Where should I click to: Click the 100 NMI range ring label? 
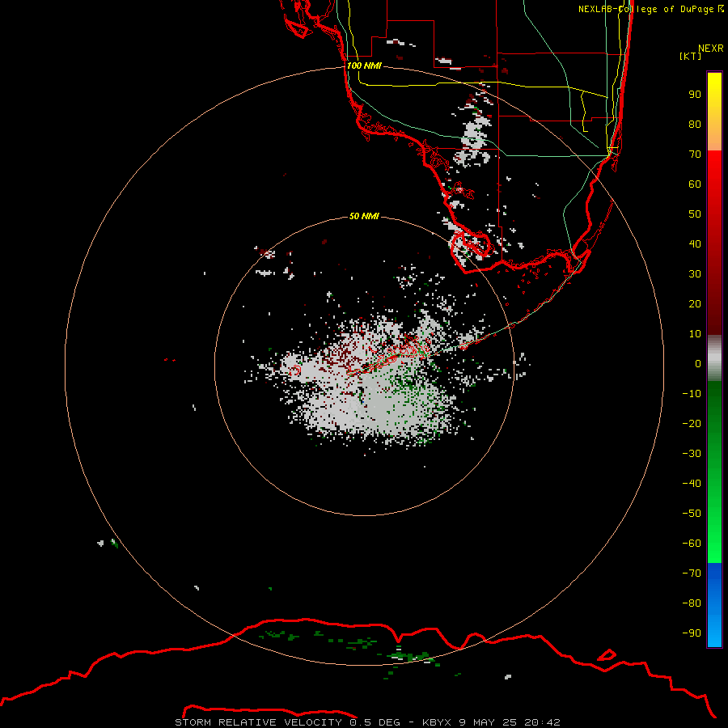point(364,66)
